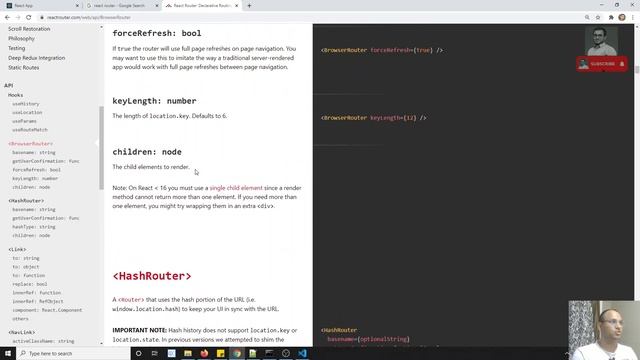Screen dimensions: 640x360
Task: Open the blue app icon after Task View
Action: (x=171, y=353)
